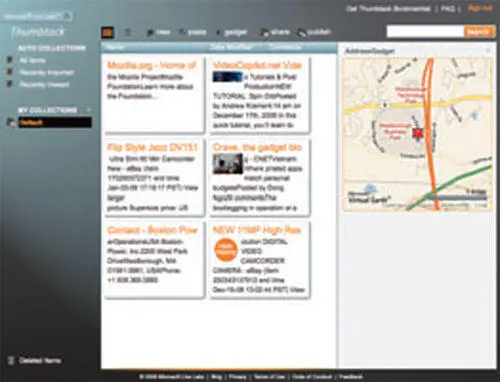500x382 pixels.
Task: Click the Thumbtack logo
Action: pyautogui.click(x=38, y=32)
